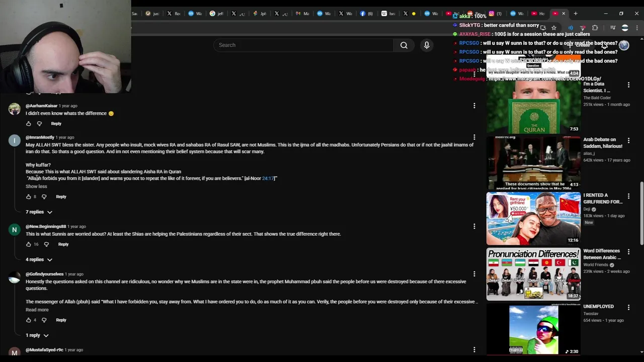644x362 pixels.
Task: Click the AarhamKaisar profile avatar
Action: 14,109
